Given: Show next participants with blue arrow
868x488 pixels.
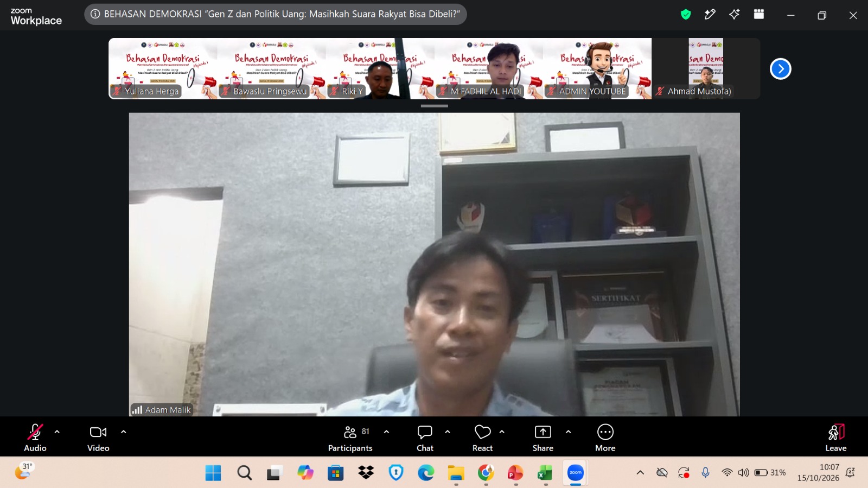Looking at the screenshot, I should tap(781, 69).
